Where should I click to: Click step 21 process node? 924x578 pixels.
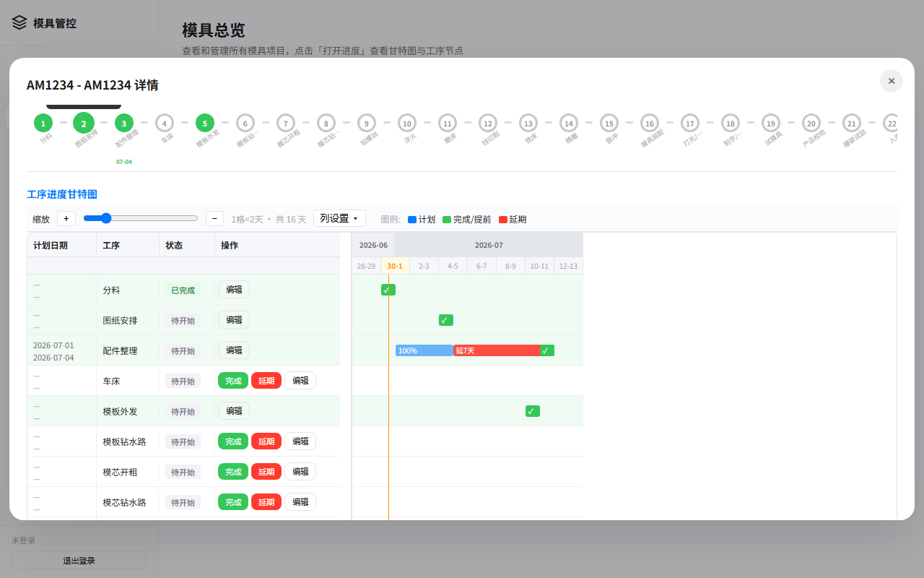click(852, 123)
